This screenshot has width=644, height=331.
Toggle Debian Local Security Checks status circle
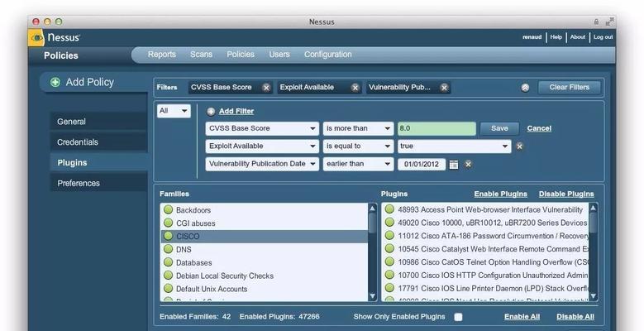168,276
